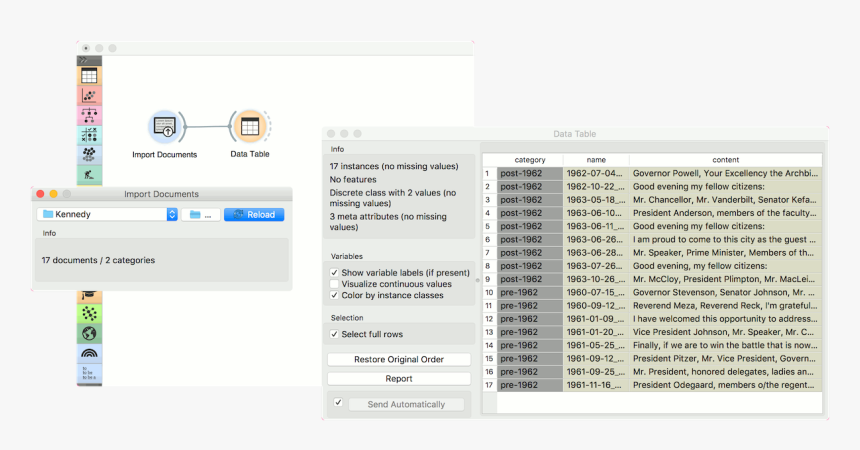This screenshot has width=860, height=450.
Task: Click content 'Reverend Meza, Reverend Reck'
Action: (726, 306)
